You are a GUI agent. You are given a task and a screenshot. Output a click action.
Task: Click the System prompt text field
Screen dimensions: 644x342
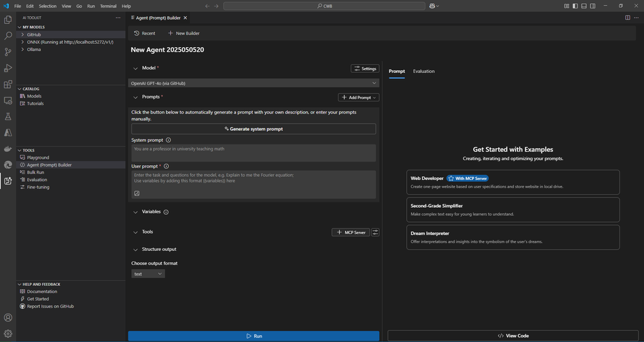pyautogui.click(x=253, y=153)
